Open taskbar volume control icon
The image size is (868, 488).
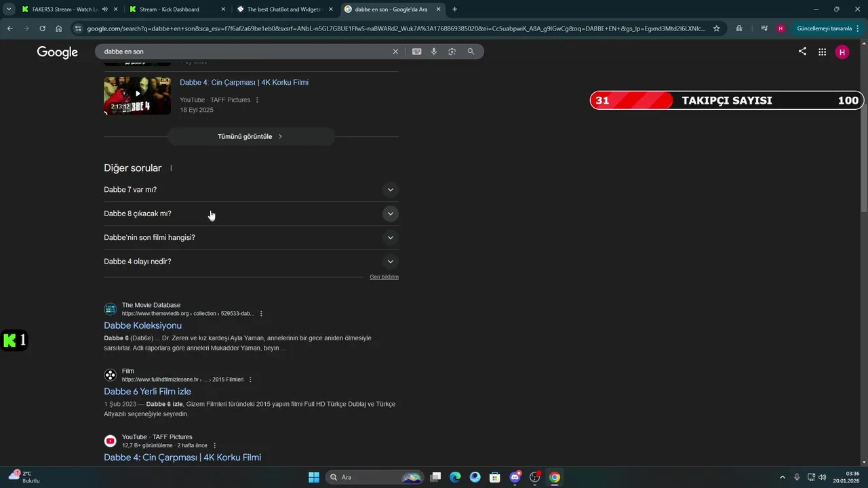(x=823, y=477)
